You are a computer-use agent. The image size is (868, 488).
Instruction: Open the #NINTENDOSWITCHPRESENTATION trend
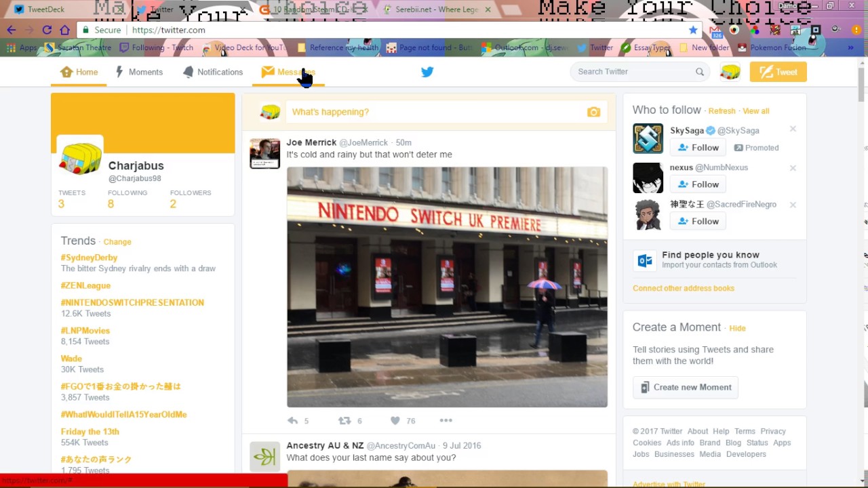[x=132, y=302]
